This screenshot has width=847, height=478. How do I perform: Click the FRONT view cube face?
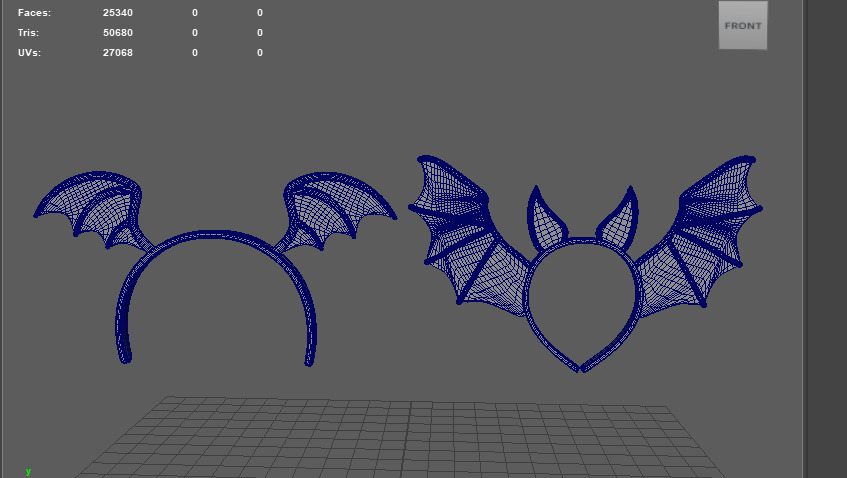click(743, 25)
